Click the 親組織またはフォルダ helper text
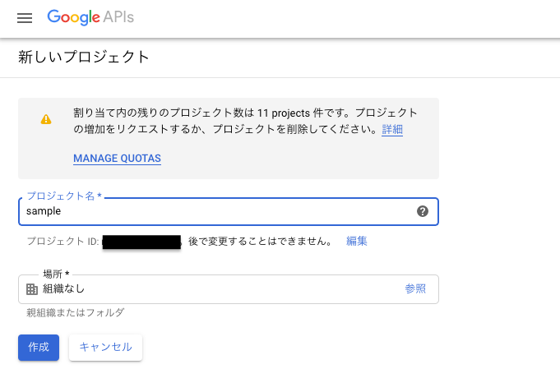This screenshot has width=560, height=392. pos(76,312)
